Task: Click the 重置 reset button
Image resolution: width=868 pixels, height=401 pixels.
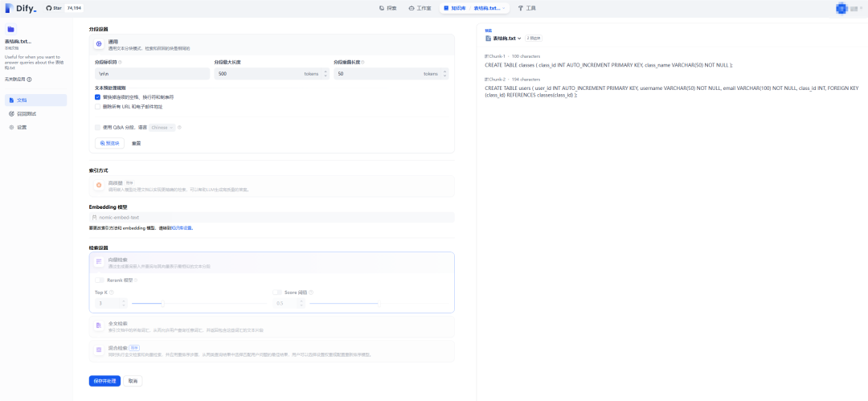Action: point(136,143)
